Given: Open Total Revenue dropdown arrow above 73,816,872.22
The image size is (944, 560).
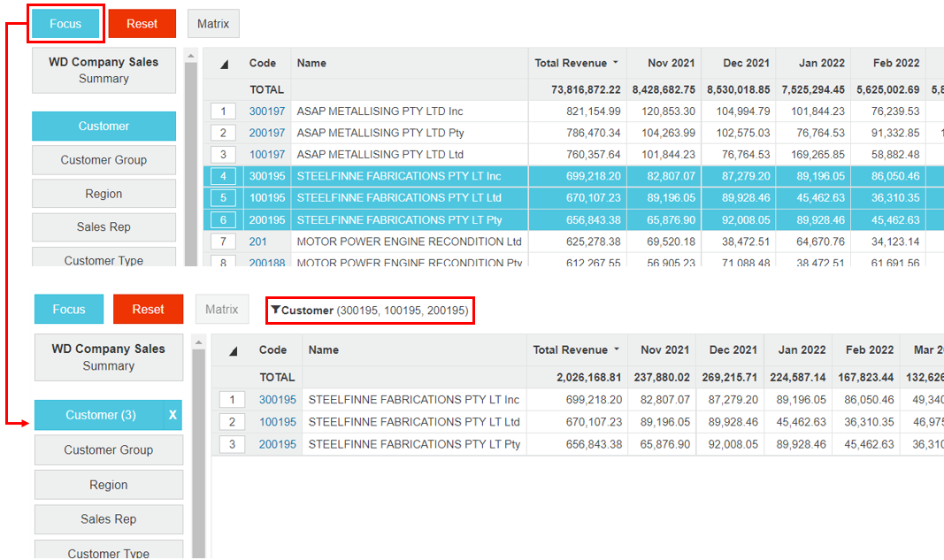Looking at the screenshot, I should [x=615, y=64].
